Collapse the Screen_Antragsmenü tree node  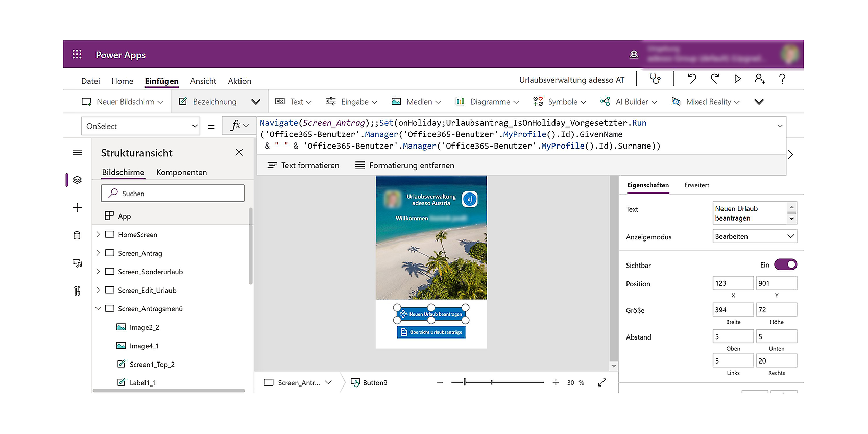click(x=98, y=308)
